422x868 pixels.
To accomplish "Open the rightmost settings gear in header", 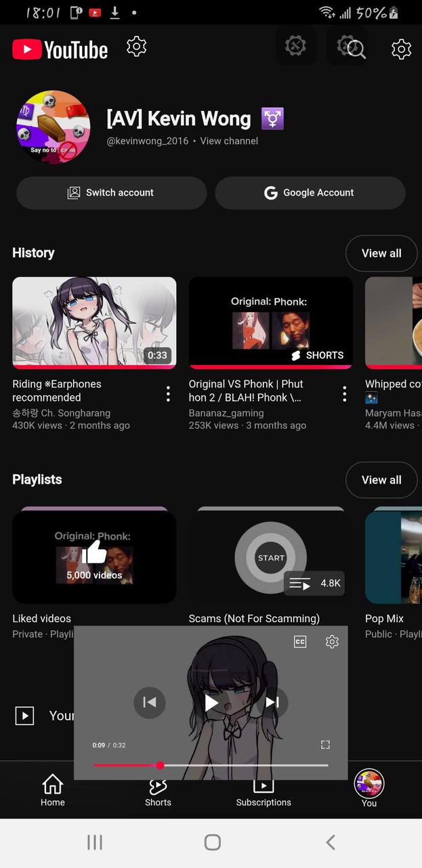I will coord(401,49).
